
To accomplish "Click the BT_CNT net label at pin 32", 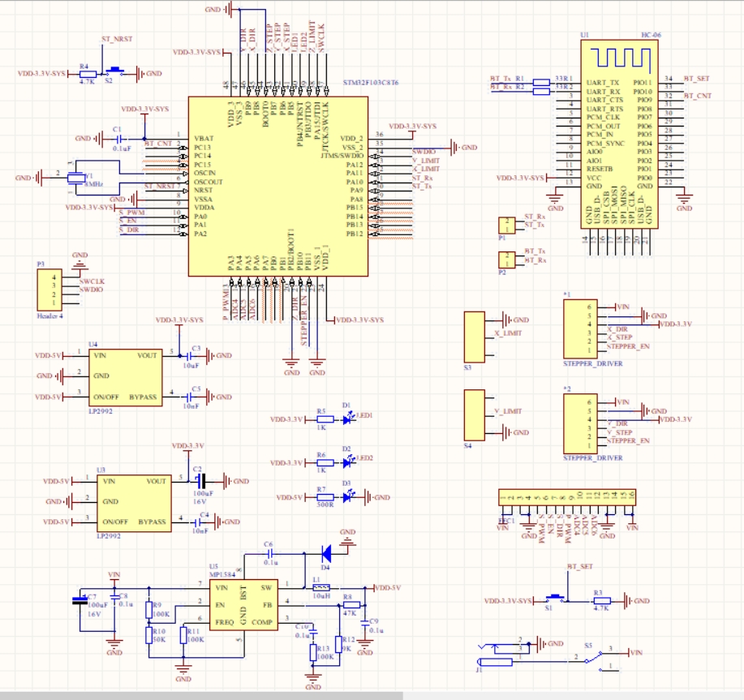I will (698, 96).
